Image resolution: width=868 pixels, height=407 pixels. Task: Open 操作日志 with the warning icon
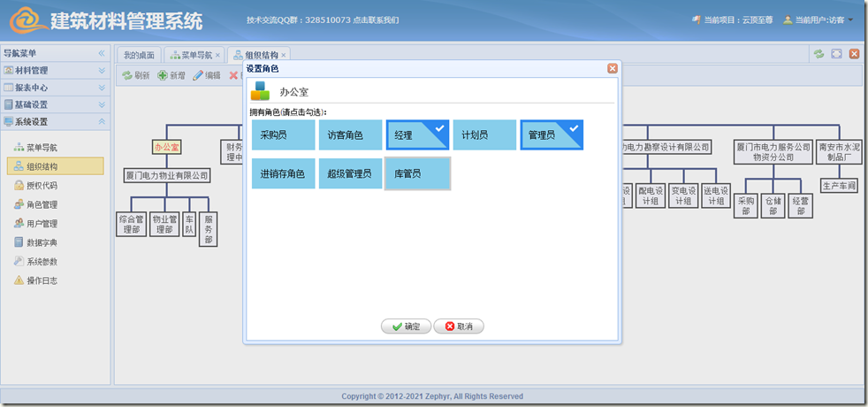pos(42,280)
